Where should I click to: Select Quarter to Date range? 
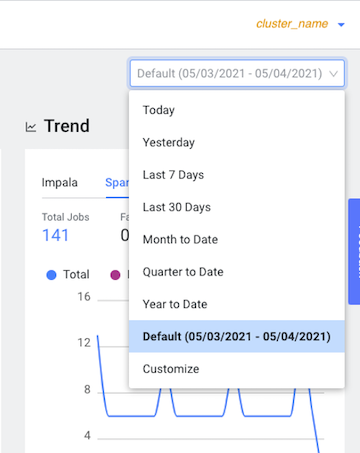237,272
